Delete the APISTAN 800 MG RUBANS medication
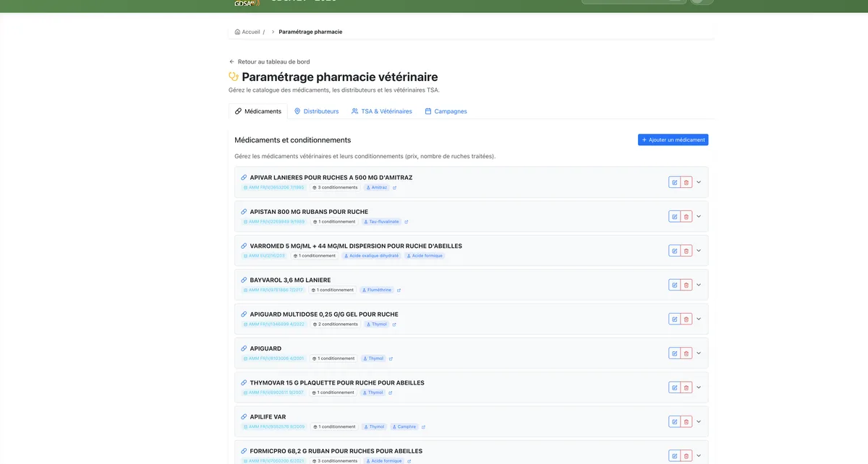868x464 pixels. tap(685, 215)
